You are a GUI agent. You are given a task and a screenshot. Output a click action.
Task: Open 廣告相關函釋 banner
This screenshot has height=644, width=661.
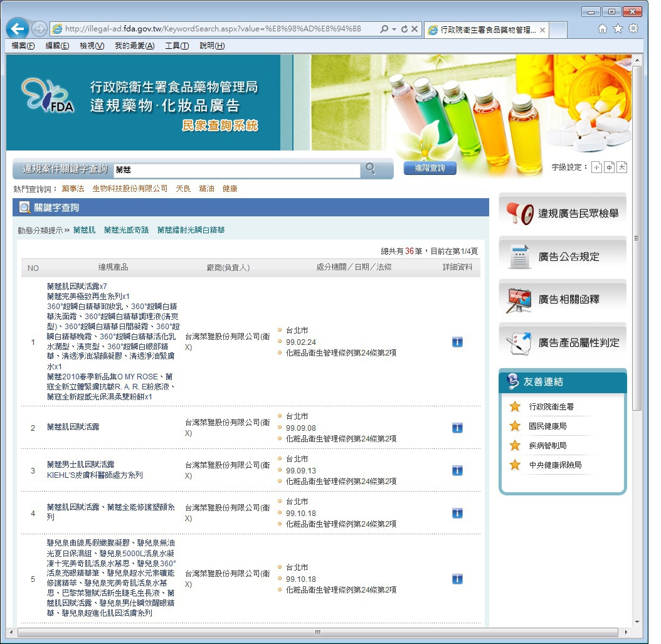563,299
